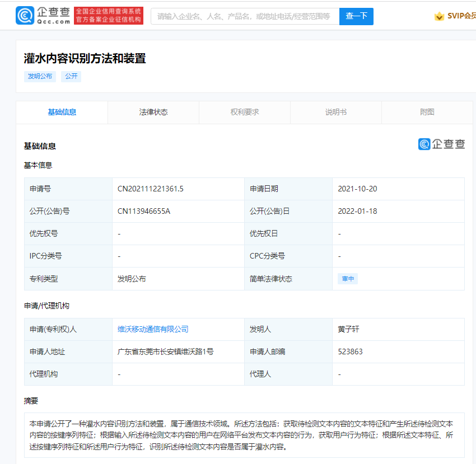Click the 发明公布 tag below the title
476x464 pixels.
(x=40, y=76)
